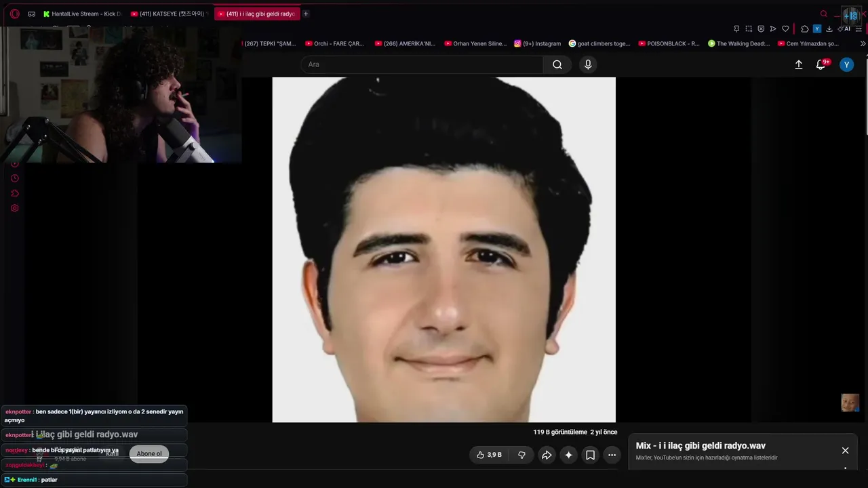
Task: Click the streamer webcam overlay
Action: pos(121,95)
